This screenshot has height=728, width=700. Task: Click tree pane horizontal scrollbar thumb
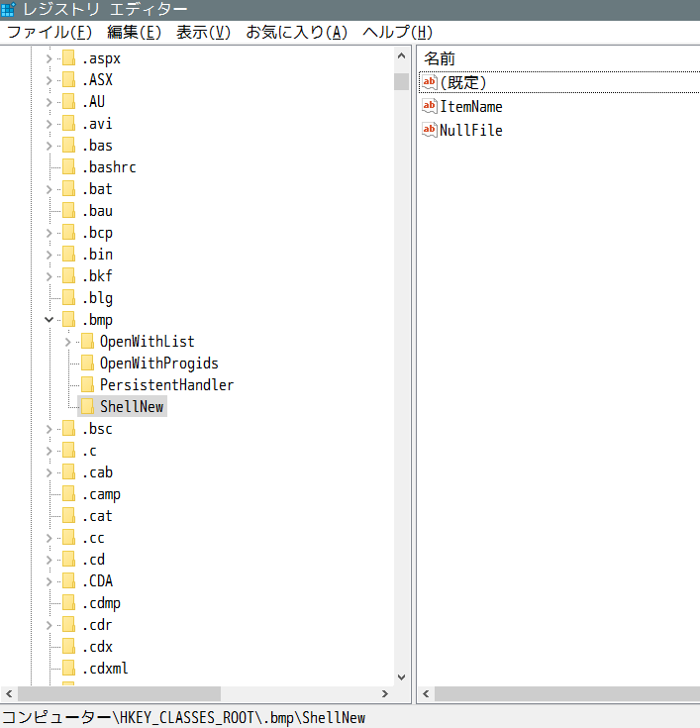point(119,693)
